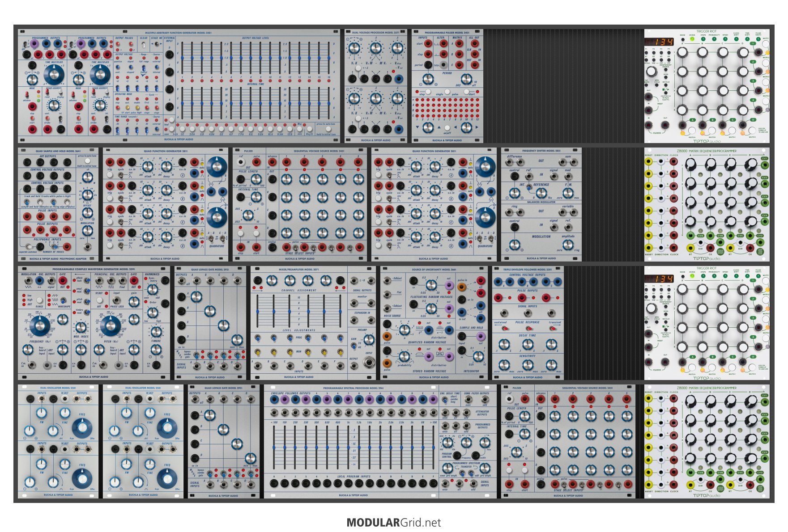This screenshot has width=788, height=532.
Task: Click the Preamp gain knob on Mixer 207t
Action: click(369, 340)
